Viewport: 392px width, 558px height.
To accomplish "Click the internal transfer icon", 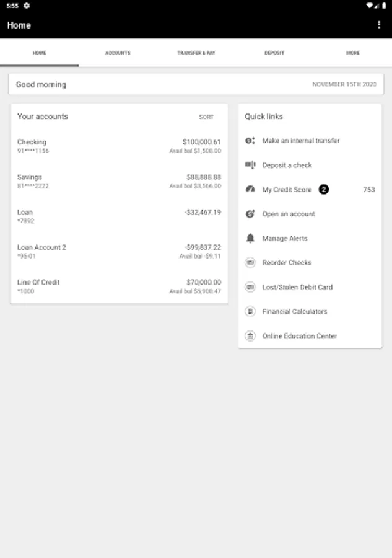I will point(250,141).
